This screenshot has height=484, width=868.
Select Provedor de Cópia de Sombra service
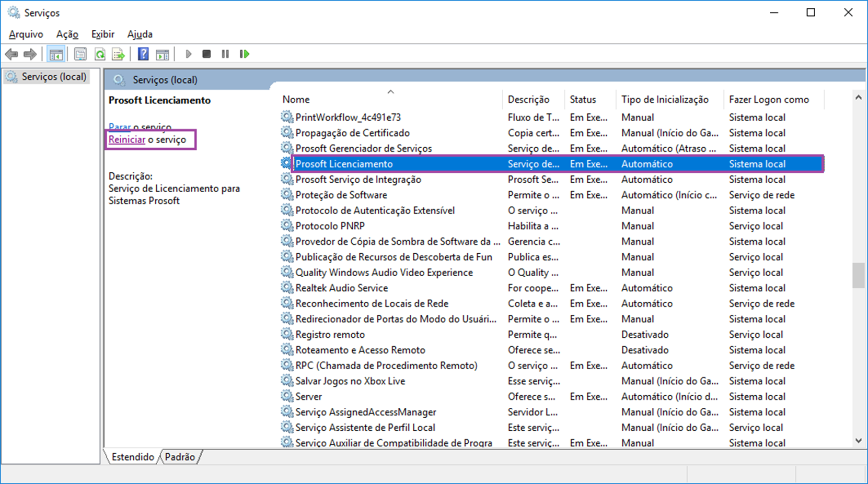552,242
